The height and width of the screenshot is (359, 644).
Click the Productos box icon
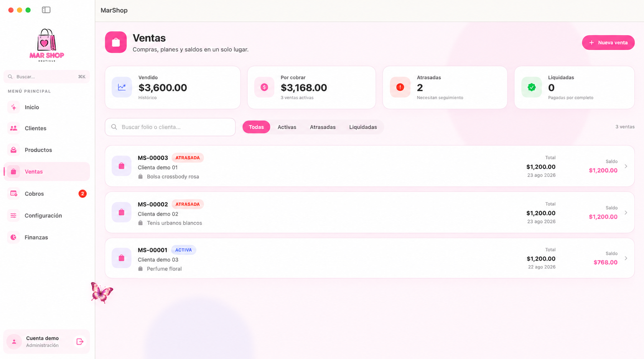click(13, 150)
